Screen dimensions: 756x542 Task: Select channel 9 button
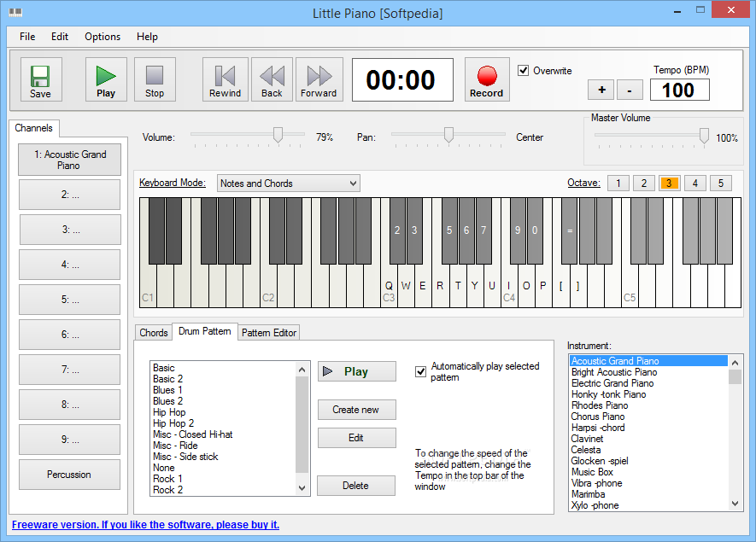click(70, 440)
